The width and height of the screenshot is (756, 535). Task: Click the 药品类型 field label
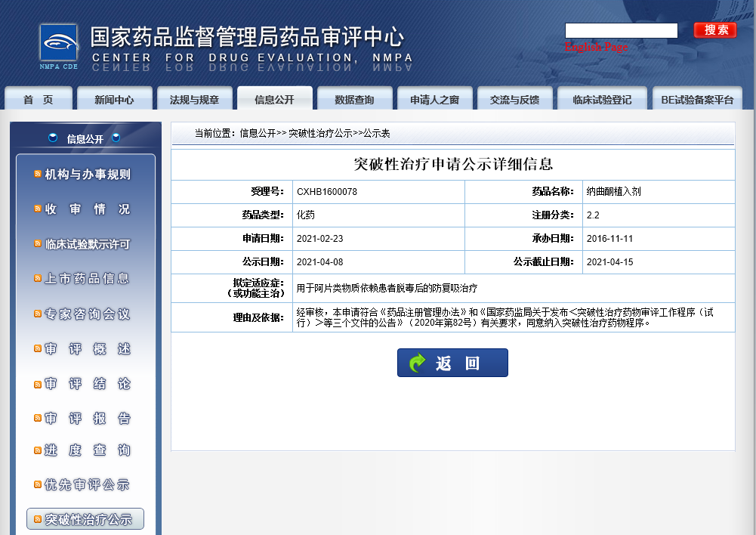[263, 215]
